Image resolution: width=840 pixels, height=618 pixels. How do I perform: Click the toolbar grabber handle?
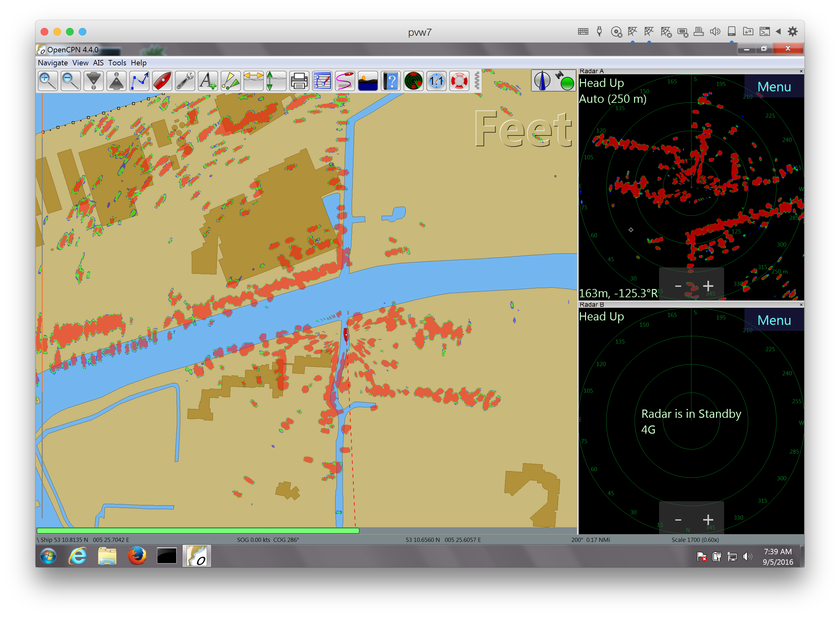point(477,81)
